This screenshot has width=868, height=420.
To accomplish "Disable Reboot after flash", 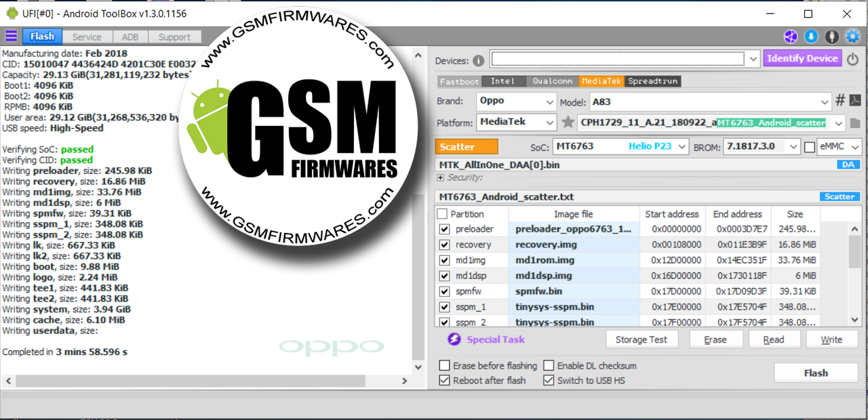I will (x=444, y=381).
